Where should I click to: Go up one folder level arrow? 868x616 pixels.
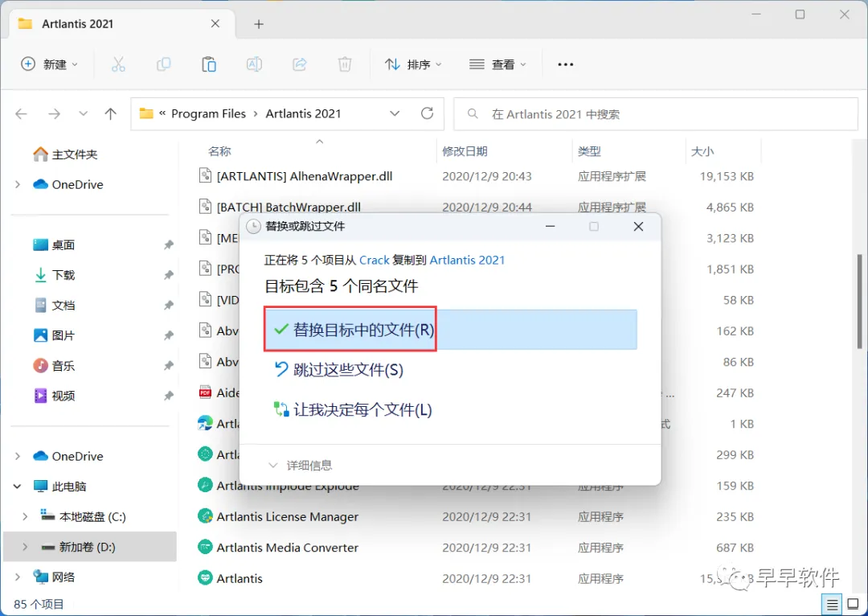111,113
